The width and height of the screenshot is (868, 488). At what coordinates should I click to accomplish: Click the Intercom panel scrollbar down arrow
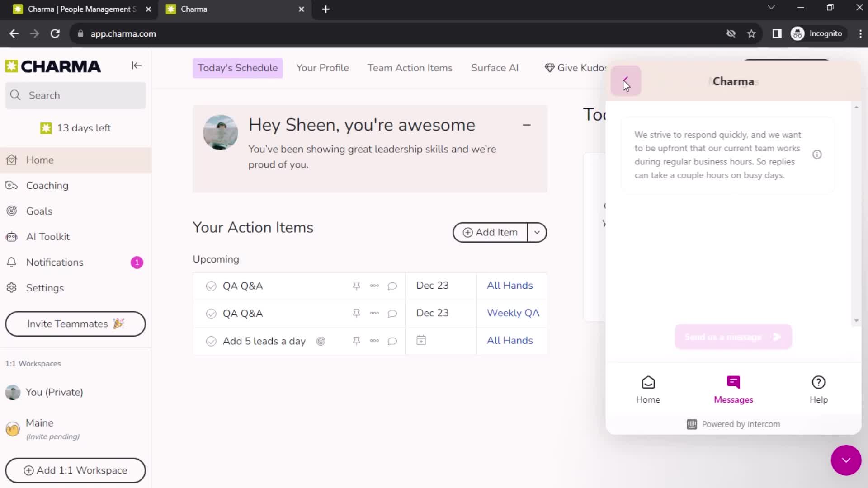pos(856,321)
